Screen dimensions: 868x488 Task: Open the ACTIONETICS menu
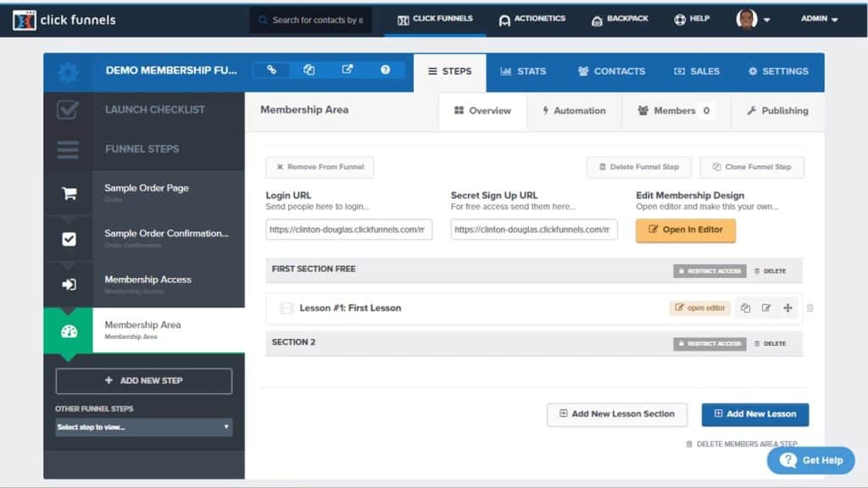(532, 19)
